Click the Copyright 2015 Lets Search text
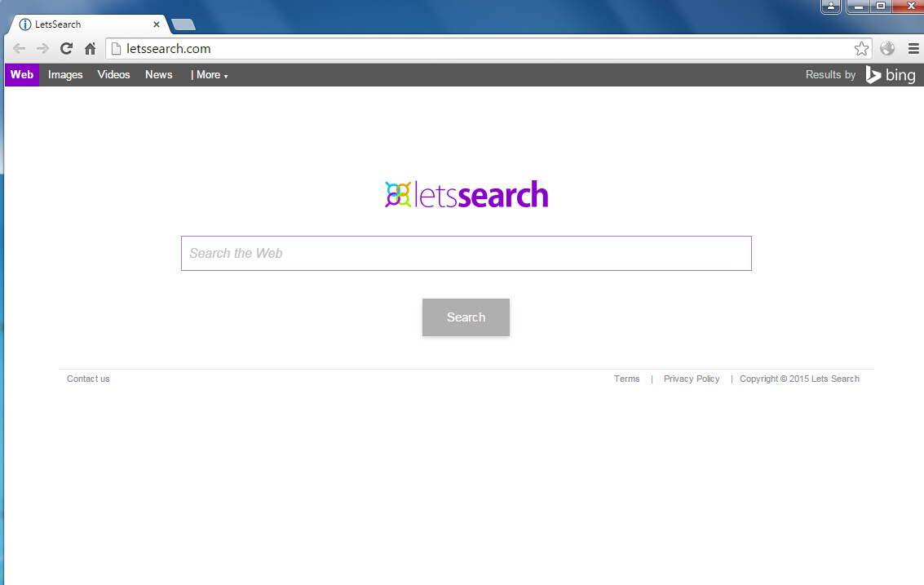The width and height of the screenshot is (924, 585). click(x=800, y=379)
